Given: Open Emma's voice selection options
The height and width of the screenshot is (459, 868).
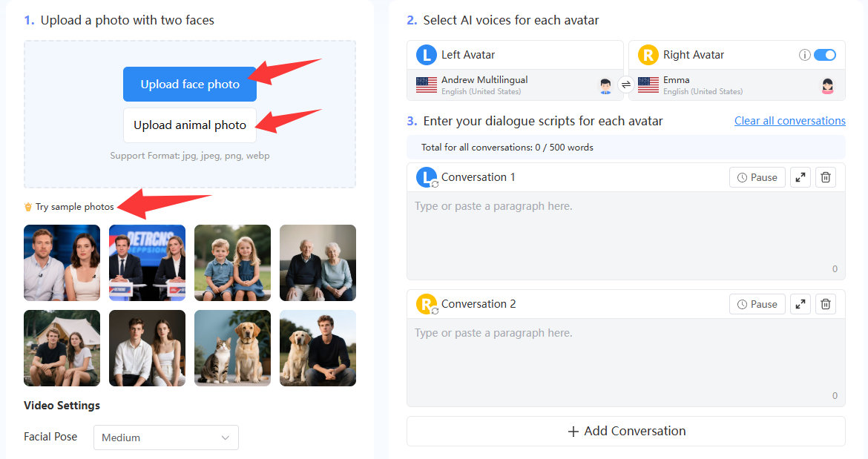Looking at the screenshot, I should (x=734, y=84).
